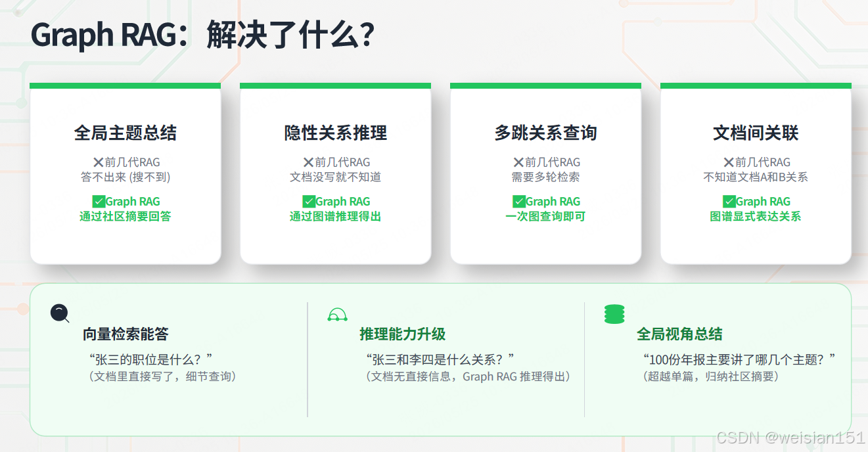868x452 pixels.
Task: Click green checkmark icon in 多跳关系查询 card
Action: (x=519, y=202)
